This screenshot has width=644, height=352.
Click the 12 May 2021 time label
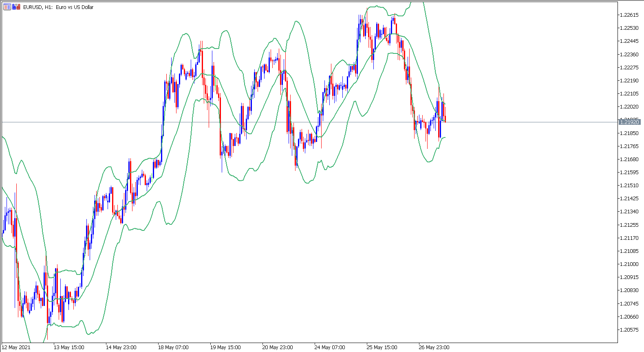click(16, 348)
